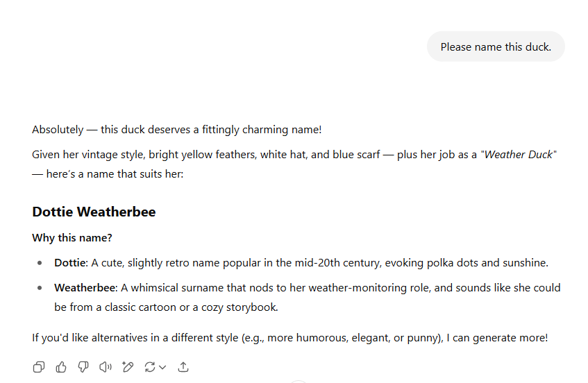588x383 pixels.
Task: Mark the response with thumbs down
Action: point(83,367)
